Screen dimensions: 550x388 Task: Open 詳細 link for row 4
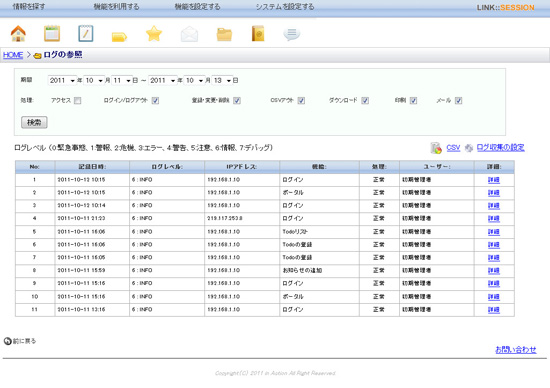point(494,219)
